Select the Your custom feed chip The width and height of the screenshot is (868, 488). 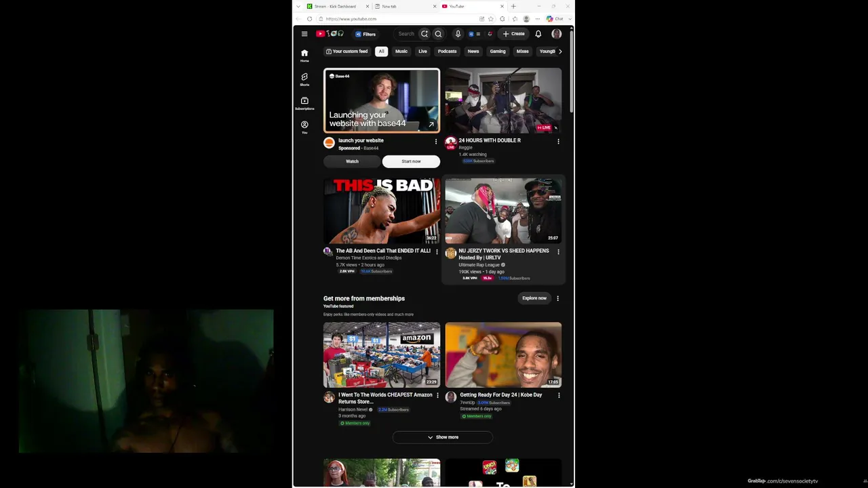click(347, 52)
